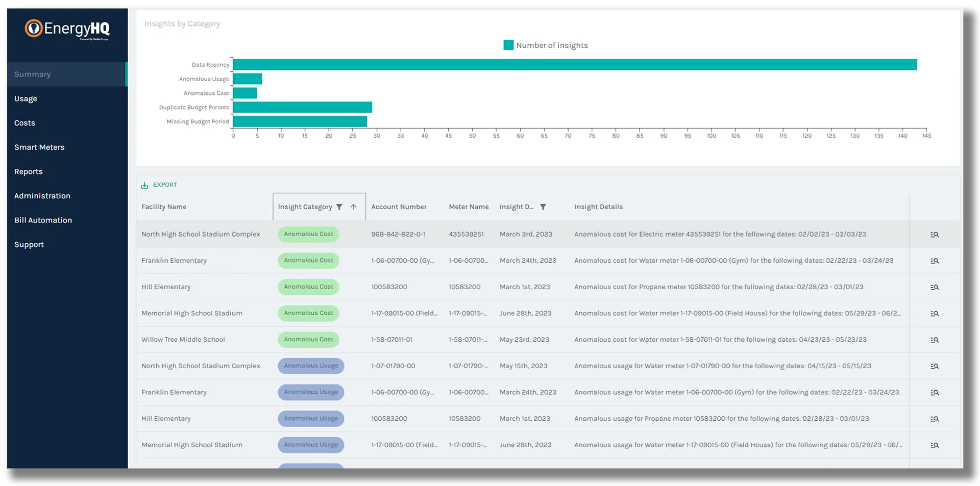Go to Smart Meters in sidebar

[x=39, y=147]
